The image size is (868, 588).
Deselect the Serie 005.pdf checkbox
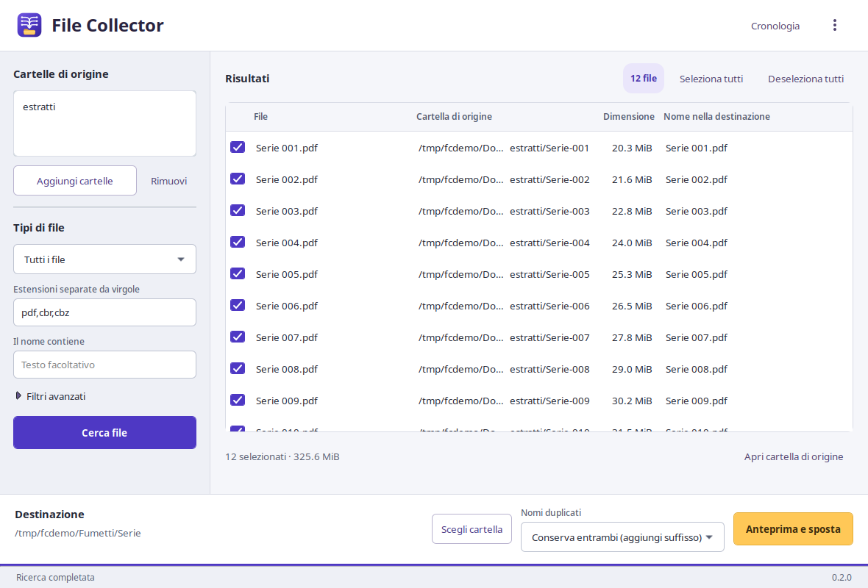238,273
